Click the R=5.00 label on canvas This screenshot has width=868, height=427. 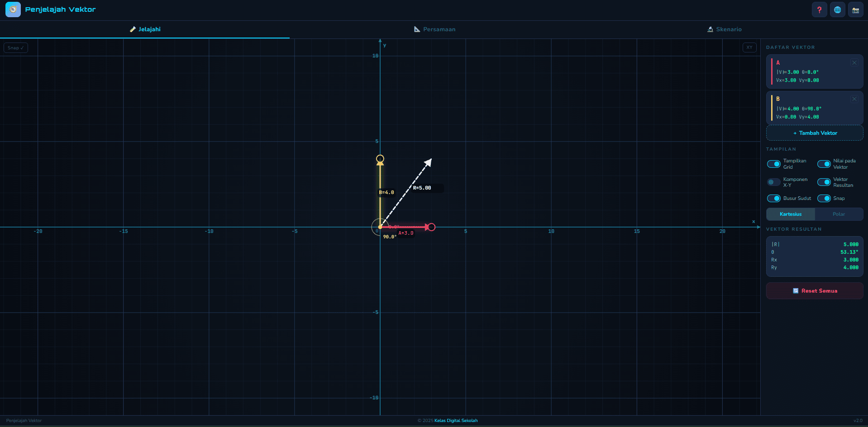(422, 188)
